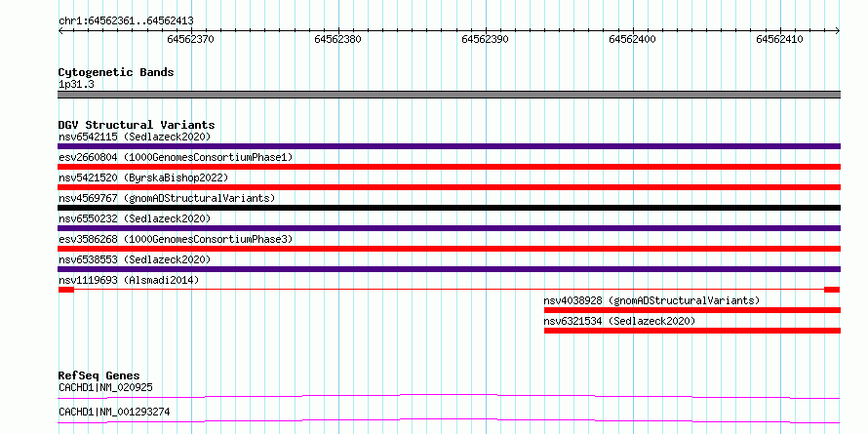Select the purple nsv6550232 variant bar
The height and width of the screenshot is (434, 868).
pyautogui.click(x=449, y=228)
